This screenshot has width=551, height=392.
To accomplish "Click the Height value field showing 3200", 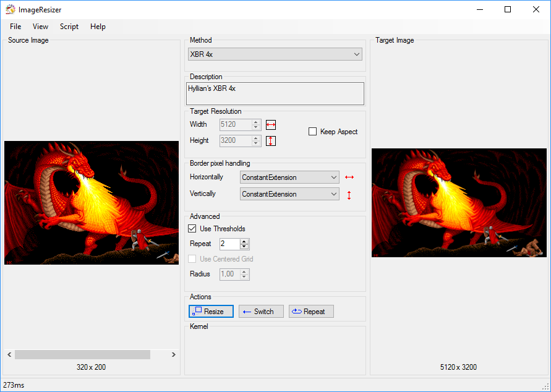I will pyautogui.click(x=236, y=140).
